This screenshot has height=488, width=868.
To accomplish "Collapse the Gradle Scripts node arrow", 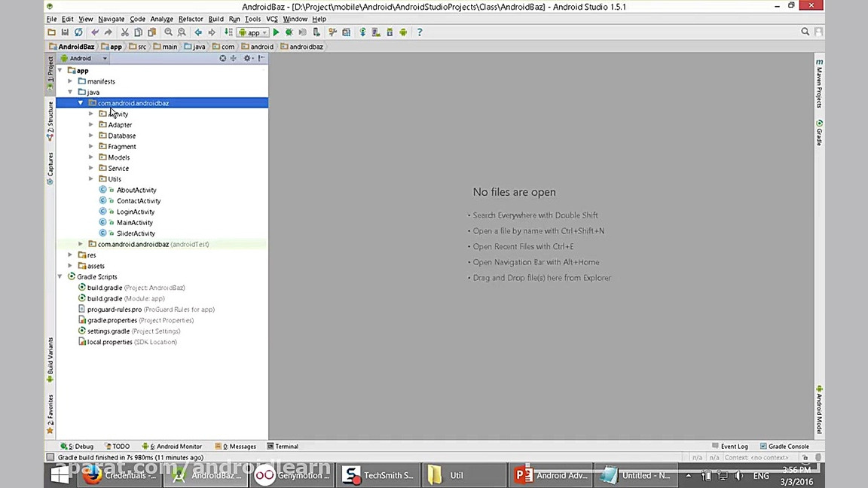I will [60, 276].
